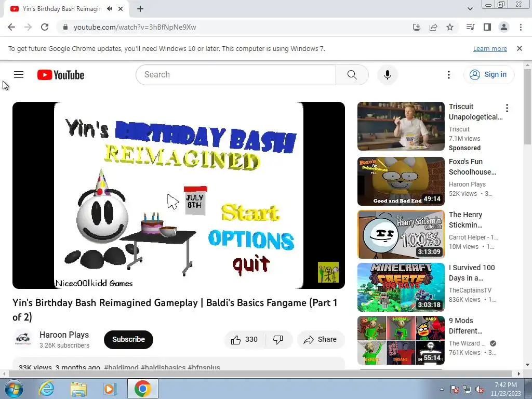The height and width of the screenshot is (399, 532).
Task: Click volume icon in system tray
Action: point(480,390)
